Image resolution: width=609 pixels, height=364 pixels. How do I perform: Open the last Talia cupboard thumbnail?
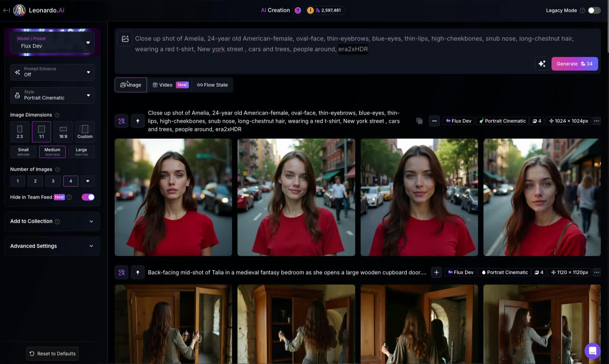click(542, 324)
